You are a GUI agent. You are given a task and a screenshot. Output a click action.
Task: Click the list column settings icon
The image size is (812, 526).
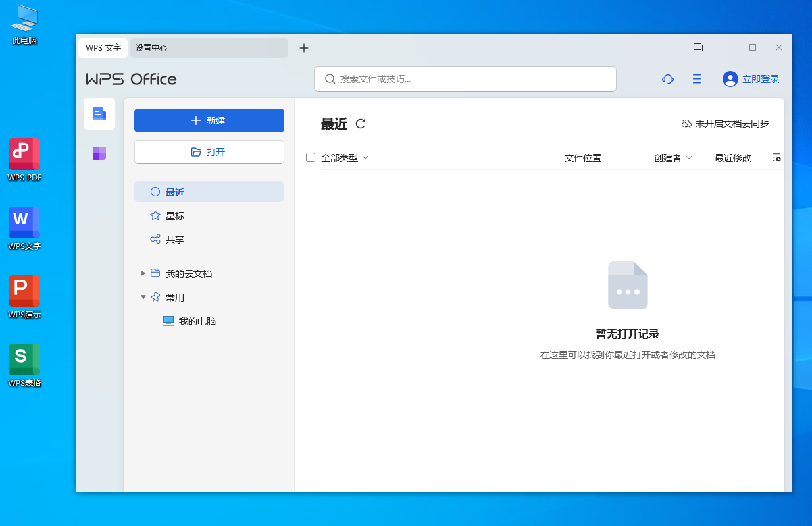(x=776, y=158)
